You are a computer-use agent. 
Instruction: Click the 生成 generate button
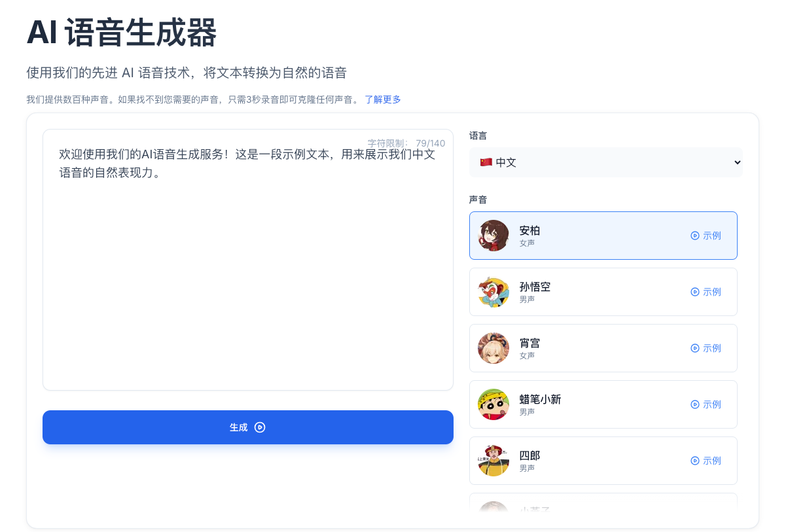click(247, 427)
